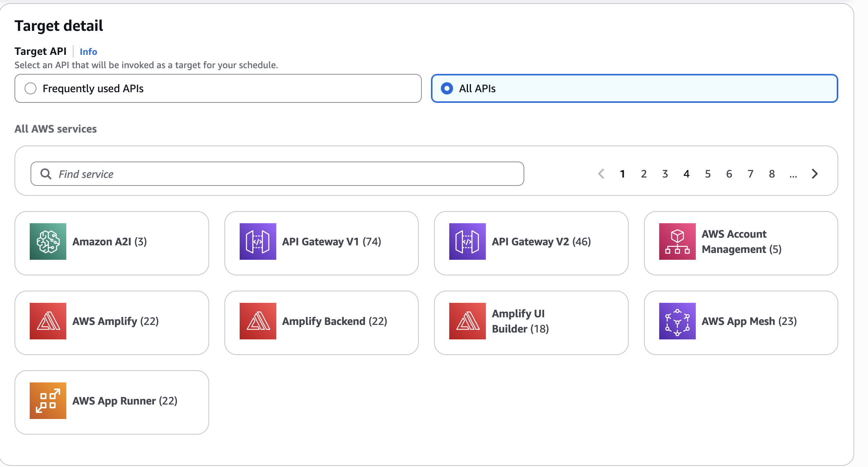Go to next page of services
Screen dimensions: 868x467
(815, 174)
